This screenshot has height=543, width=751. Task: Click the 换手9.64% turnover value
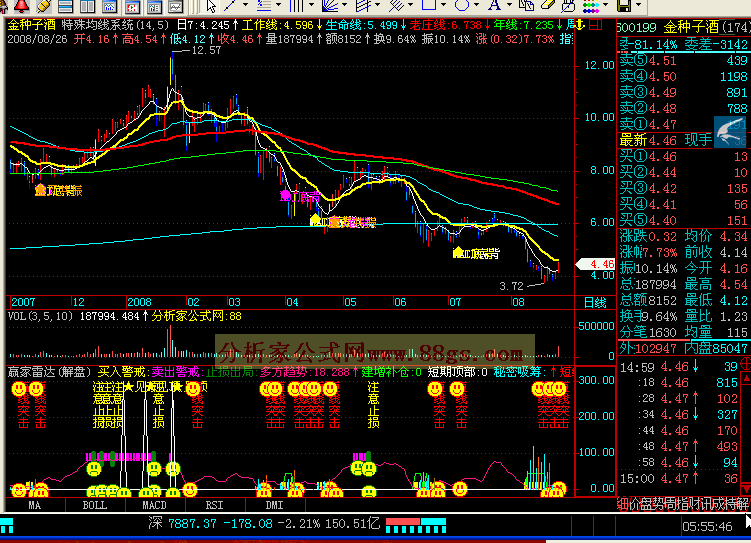pos(648,316)
